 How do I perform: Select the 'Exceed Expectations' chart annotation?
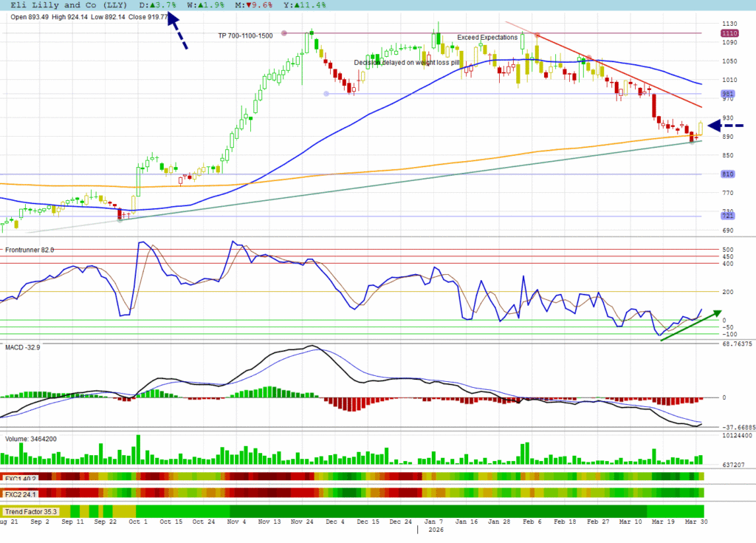tap(487, 38)
